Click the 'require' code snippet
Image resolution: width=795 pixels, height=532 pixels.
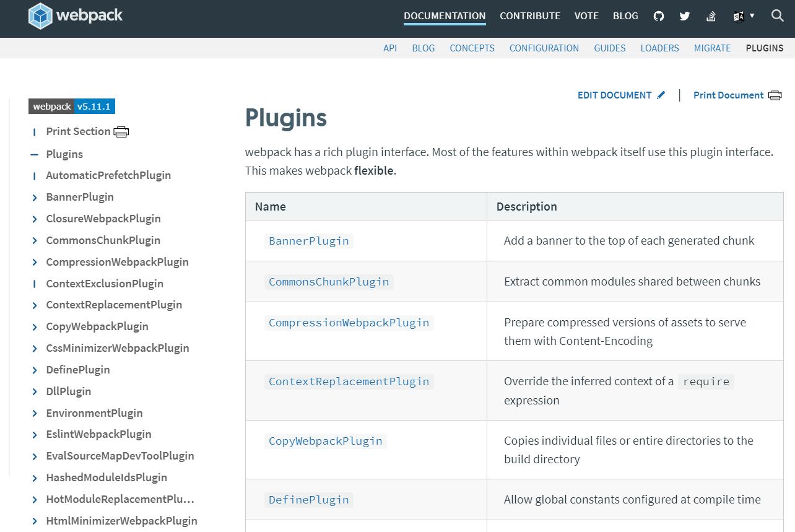(x=706, y=382)
